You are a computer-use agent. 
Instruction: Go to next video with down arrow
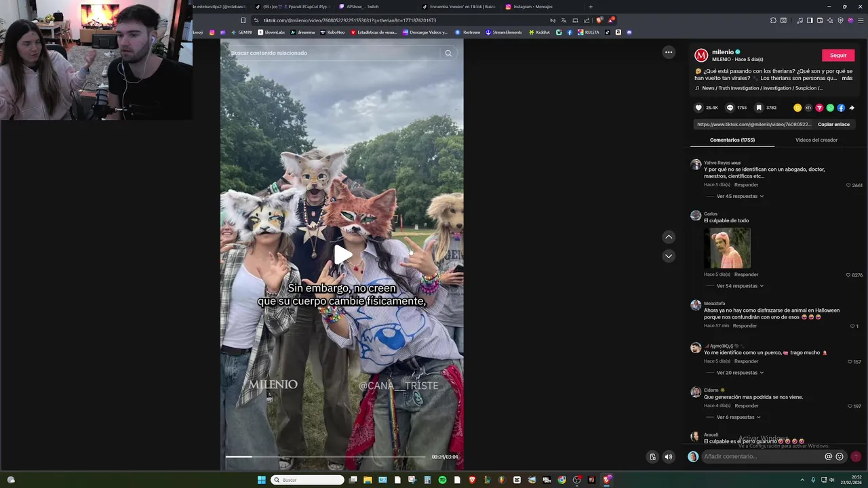coord(669,256)
